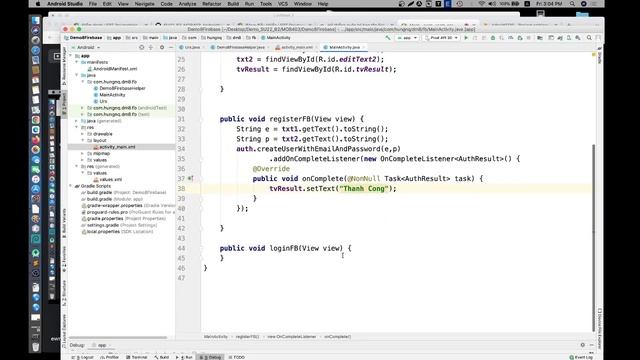Collapse the manifests folder node
640x360 pixels.
click(77, 62)
